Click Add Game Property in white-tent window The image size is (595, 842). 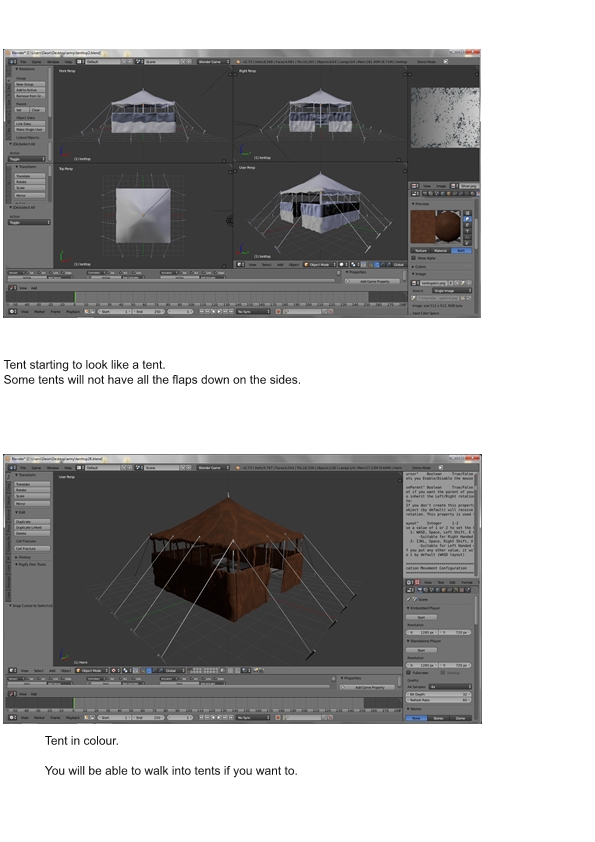click(x=373, y=281)
